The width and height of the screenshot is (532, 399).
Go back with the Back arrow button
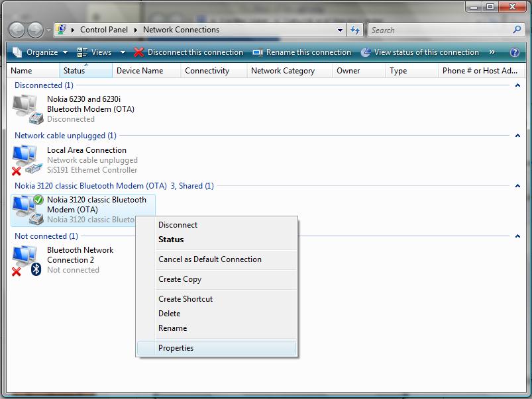tap(17, 30)
